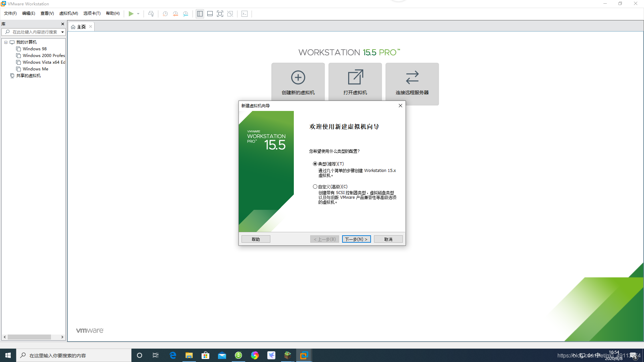This screenshot has width=644, height=362.
Task: Click the console view toolbar icon
Action: [245, 14]
